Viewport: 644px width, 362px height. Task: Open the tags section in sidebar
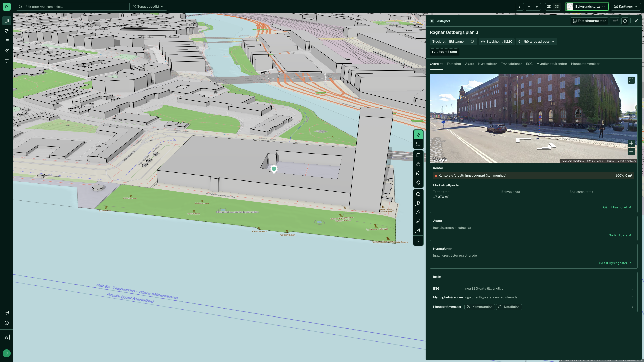(x=7, y=31)
